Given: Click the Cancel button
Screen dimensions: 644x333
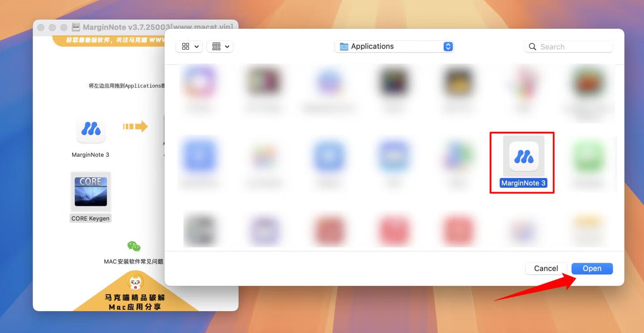Looking at the screenshot, I should (546, 268).
